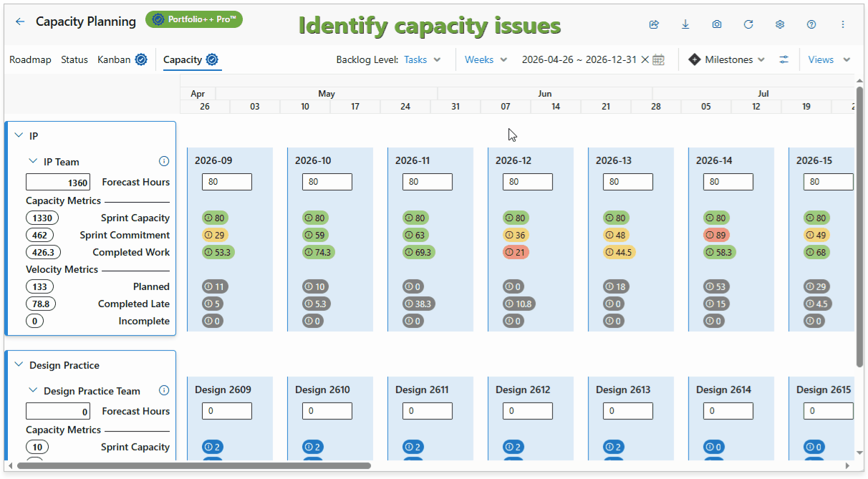The height and width of the screenshot is (479, 868).
Task: Switch to the Status tab
Action: (x=74, y=59)
